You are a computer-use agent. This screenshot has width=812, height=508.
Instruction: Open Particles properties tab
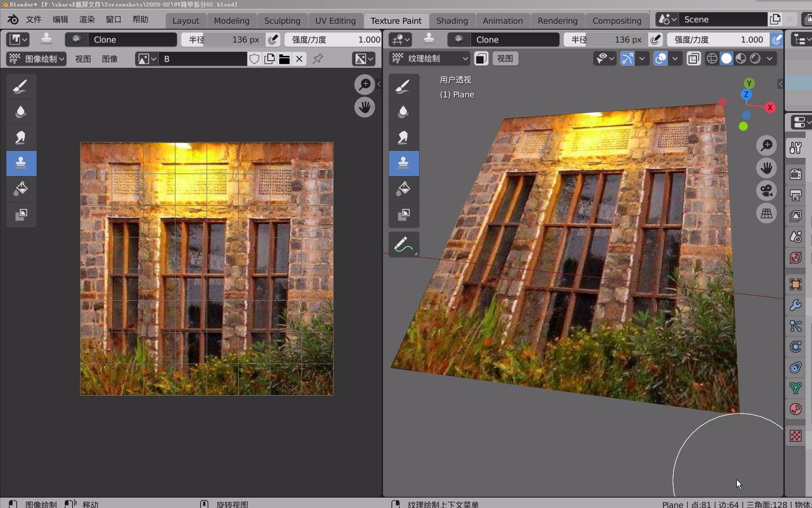pyautogui.click(x=796, y=326)
